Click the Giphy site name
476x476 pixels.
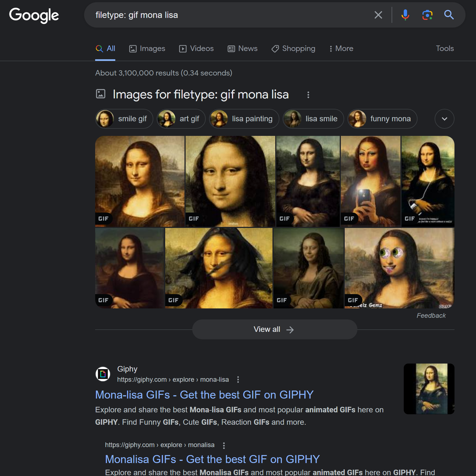pyautogui.click(x=127, y=369)
